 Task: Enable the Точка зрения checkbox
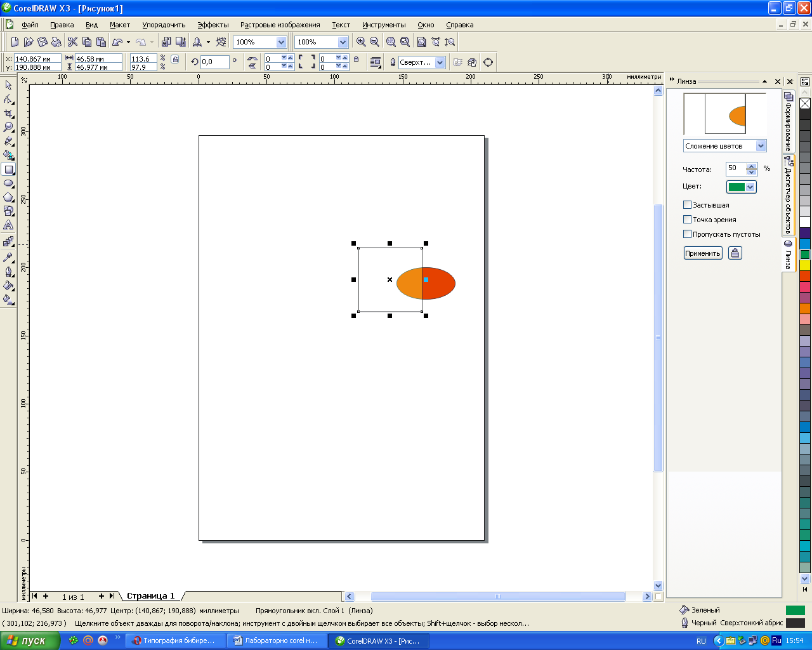click(687, 220)
